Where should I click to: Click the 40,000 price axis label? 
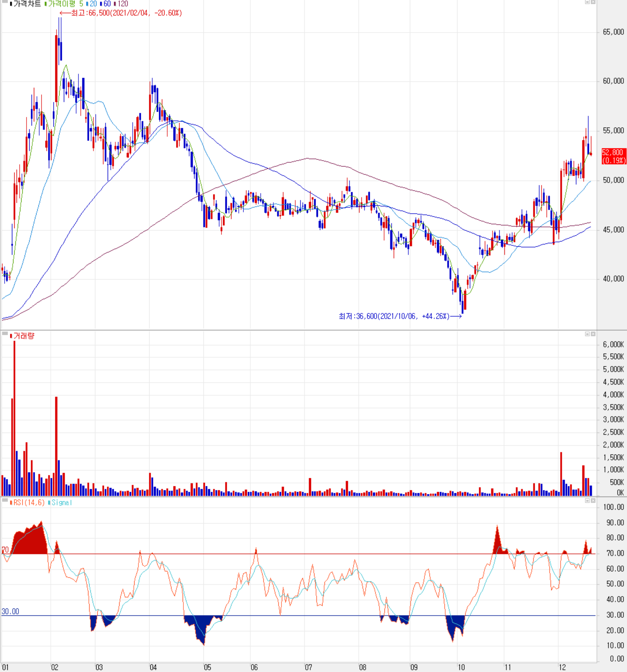613,279
